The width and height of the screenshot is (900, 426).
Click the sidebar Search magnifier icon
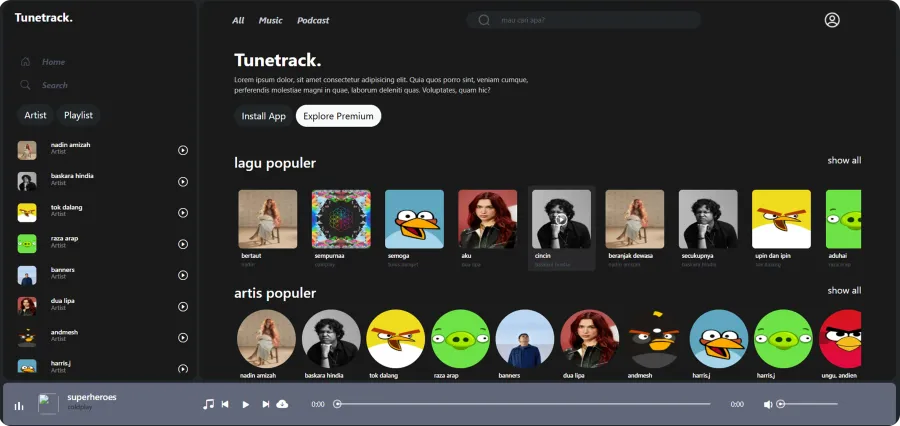25,85
